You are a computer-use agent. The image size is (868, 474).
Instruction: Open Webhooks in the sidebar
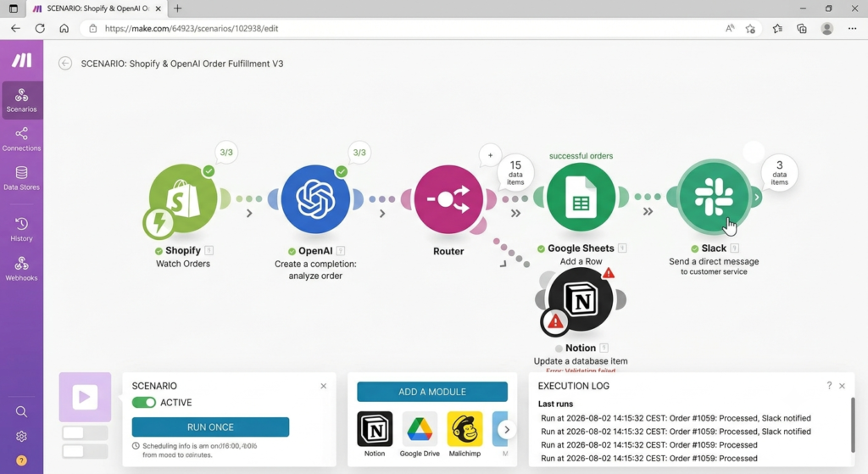[x=21, y=269]
